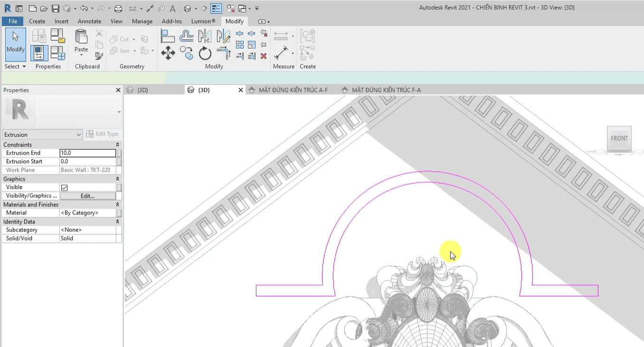Select the Array tool
Image resolution: width=644 pixels, height=347 pixels.
[x=240, y=45]
